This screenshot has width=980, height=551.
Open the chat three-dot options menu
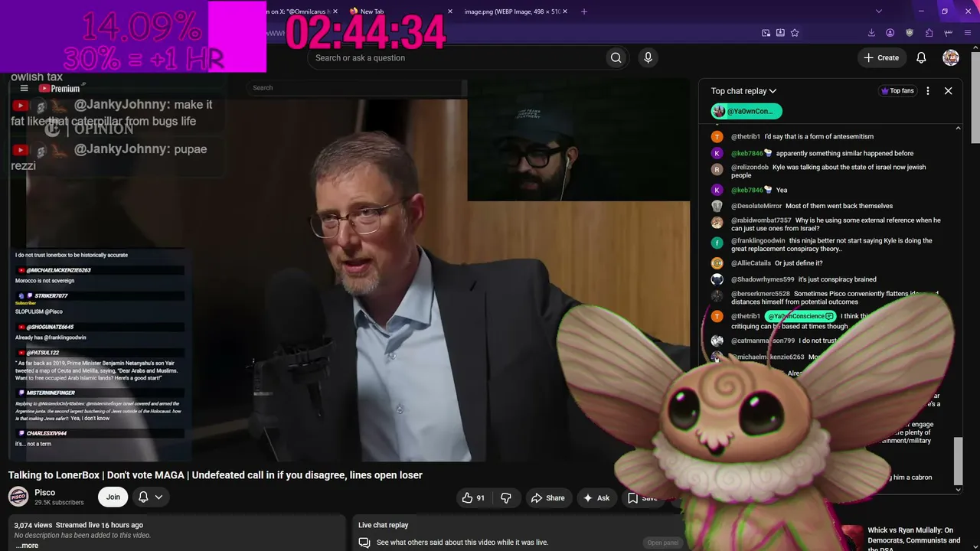(928, 91)
